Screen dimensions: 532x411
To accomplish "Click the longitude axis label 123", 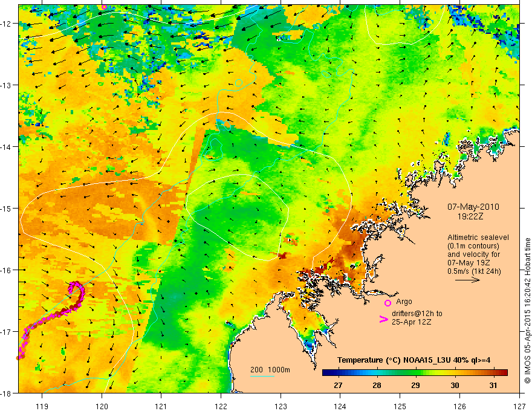I will [281, 406].
